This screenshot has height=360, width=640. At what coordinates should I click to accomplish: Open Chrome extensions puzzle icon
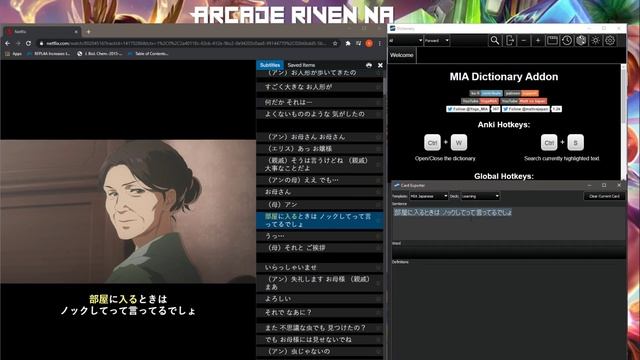pyautogui.click(x=348, y=43)
